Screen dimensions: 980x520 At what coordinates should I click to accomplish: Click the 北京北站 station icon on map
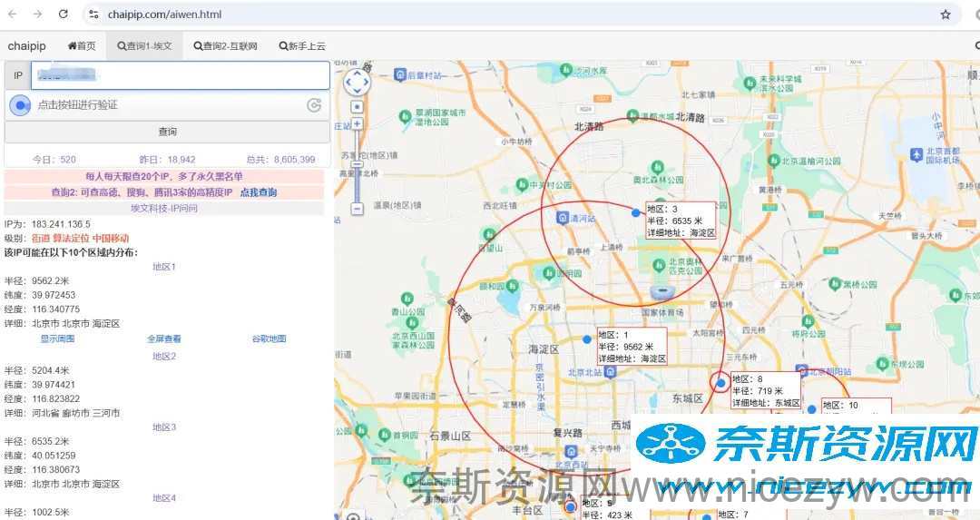coord(610,372)
